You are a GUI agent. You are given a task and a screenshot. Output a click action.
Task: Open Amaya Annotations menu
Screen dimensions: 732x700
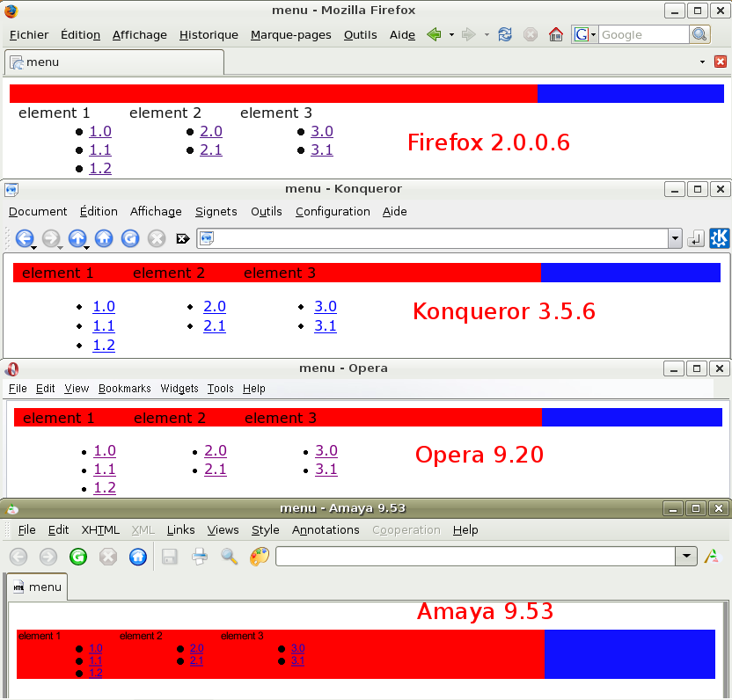coord(326,530)
